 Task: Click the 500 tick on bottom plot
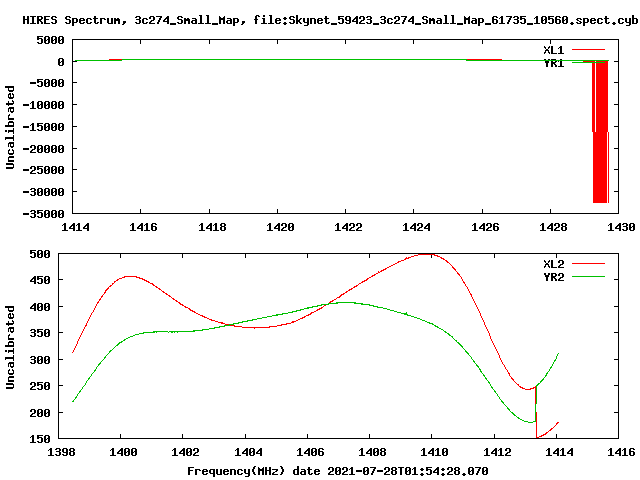click(40, 254)
